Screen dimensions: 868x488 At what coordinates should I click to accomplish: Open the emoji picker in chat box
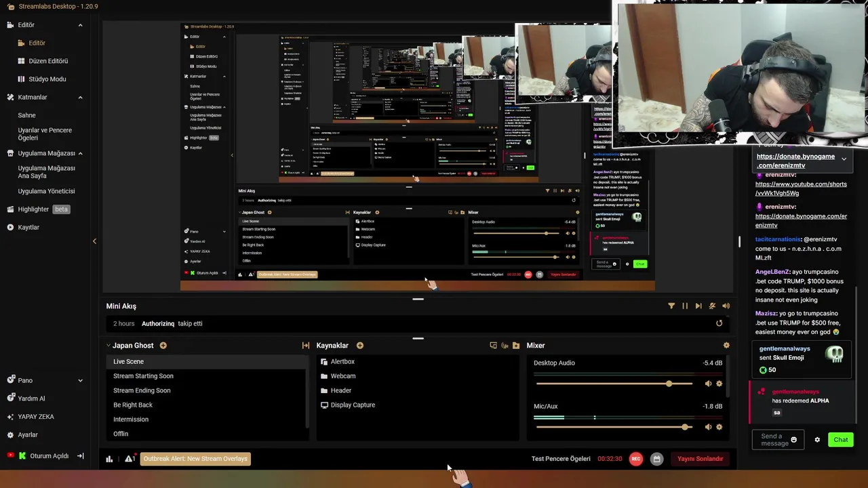pos(794,440)
